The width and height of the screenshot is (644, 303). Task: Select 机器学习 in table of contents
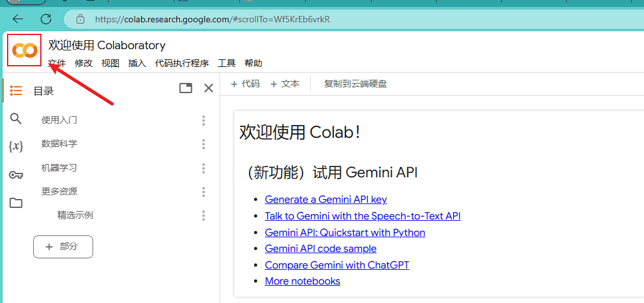click(x=59, y=168)
